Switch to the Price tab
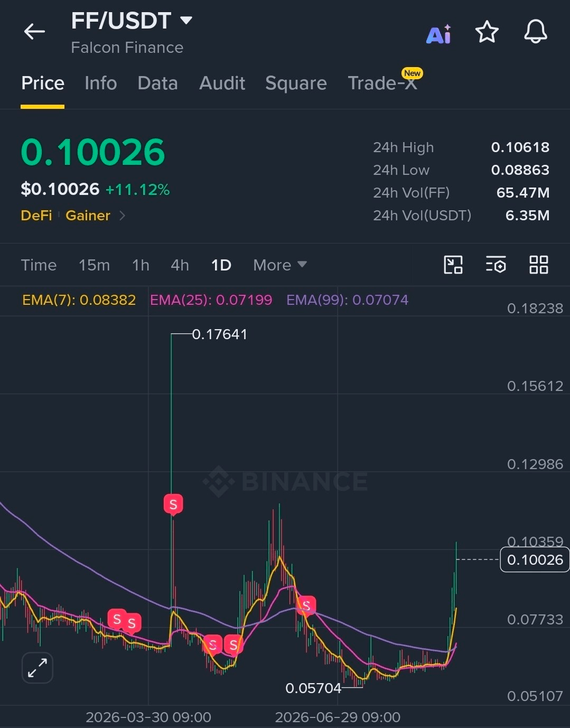 pos(43,83)
